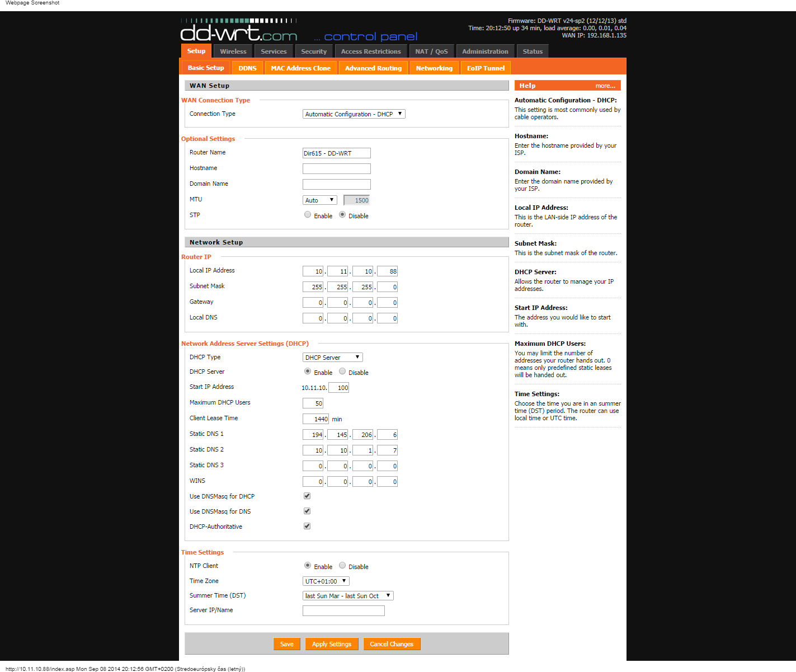Open the Connection Type dropdown
This screenshot has height=672, width=796.
(x=354, y=114)
